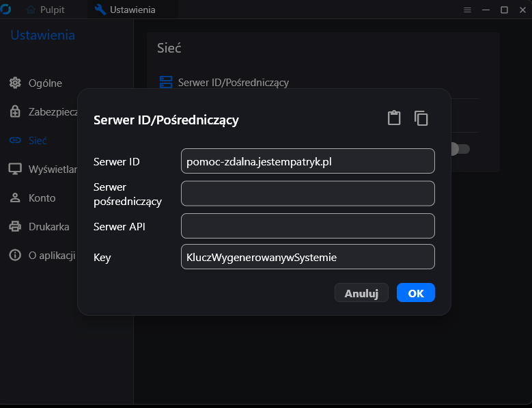This screenshot has height=408, width=532.
Task: Click the Serwer pośredniczący text field
Action: [x=307, y=193]
